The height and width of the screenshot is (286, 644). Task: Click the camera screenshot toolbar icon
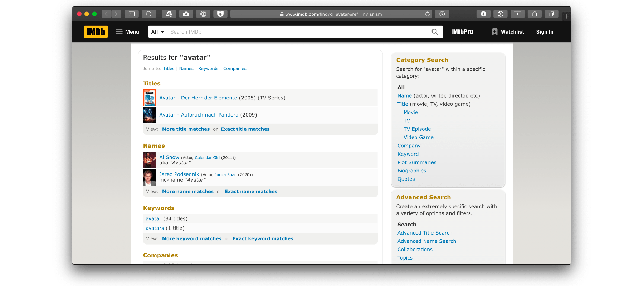186,14
